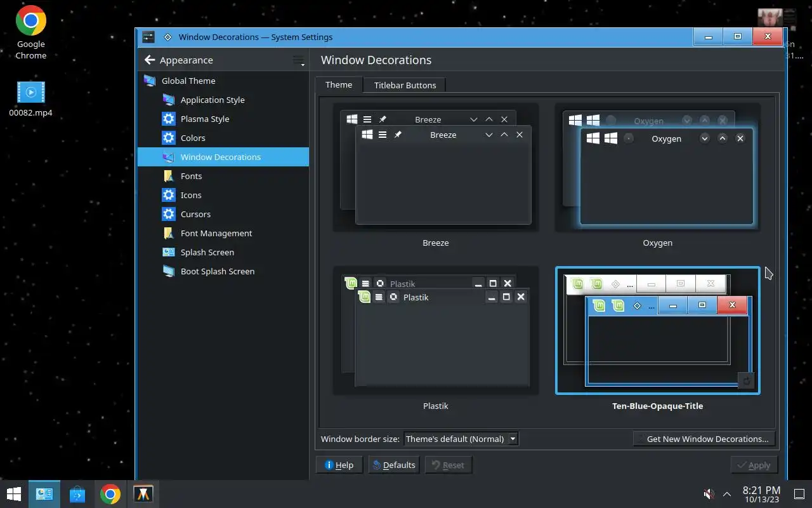The width and height of the screenshot is (812, 508).
Task: Show hidden tray icons arrow
Action: point(727,494)
